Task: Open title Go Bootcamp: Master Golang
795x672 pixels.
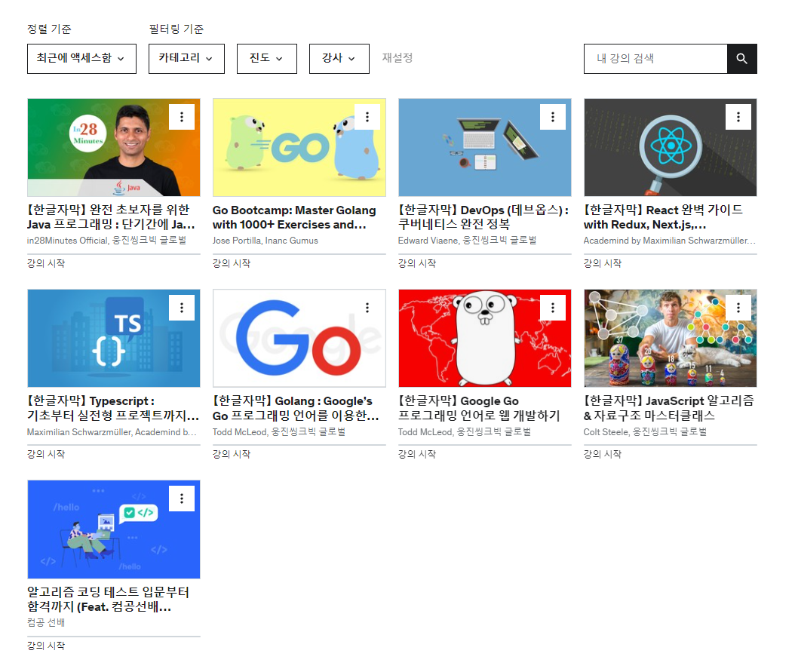Action: 294,217
